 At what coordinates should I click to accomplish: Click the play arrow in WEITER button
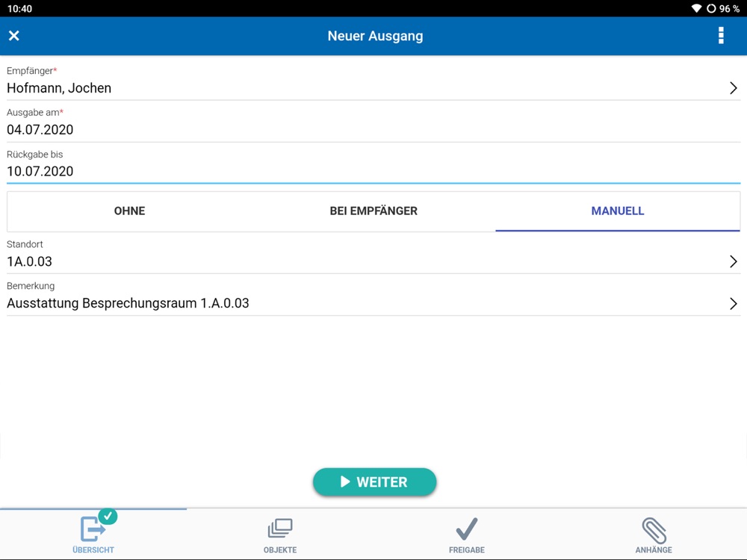pos(345,482)
